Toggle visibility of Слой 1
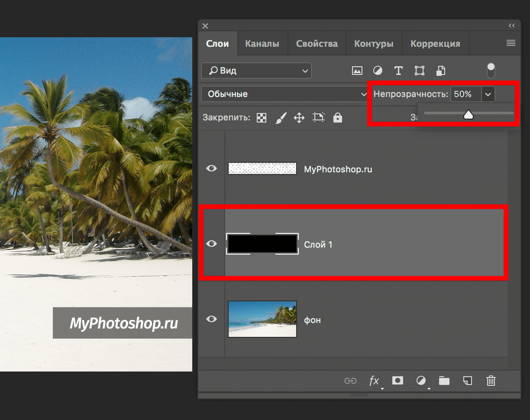530x420 pixels. (211, 244)
